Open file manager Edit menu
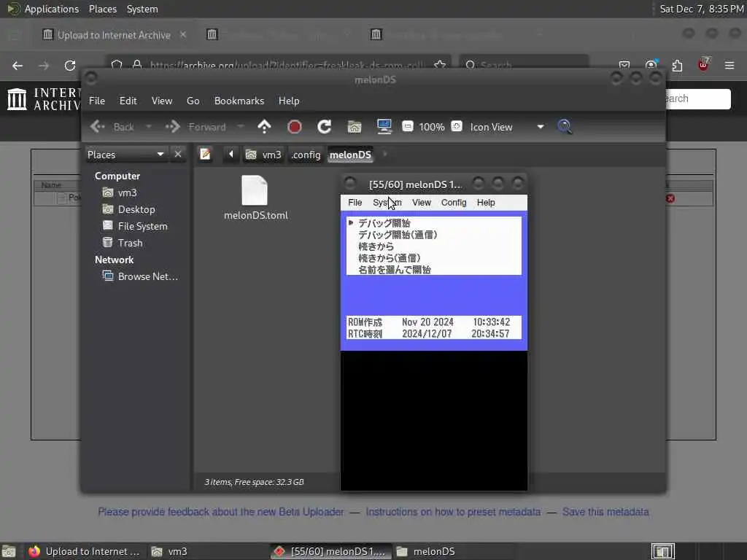Viewport: 747px width, 560px height. pos(128,101)
